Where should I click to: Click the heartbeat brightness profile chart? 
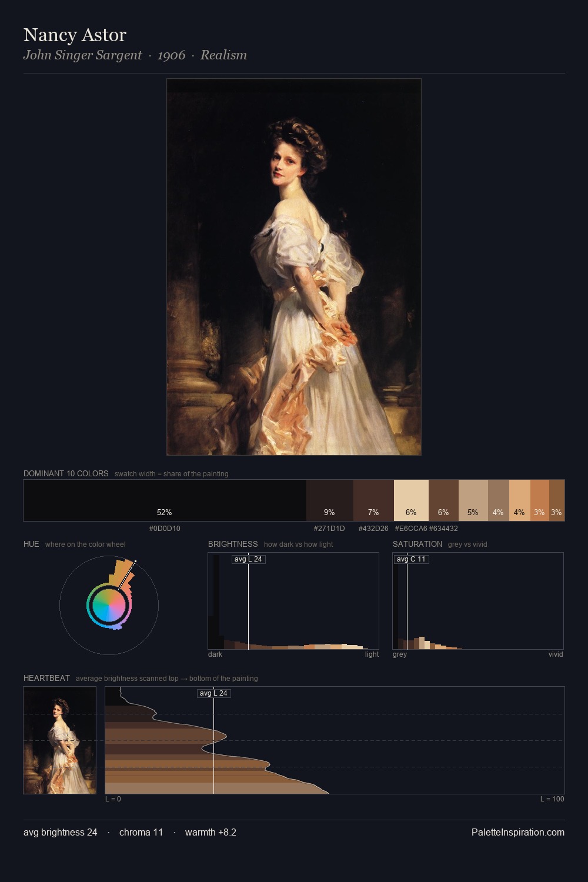point(335,740)
